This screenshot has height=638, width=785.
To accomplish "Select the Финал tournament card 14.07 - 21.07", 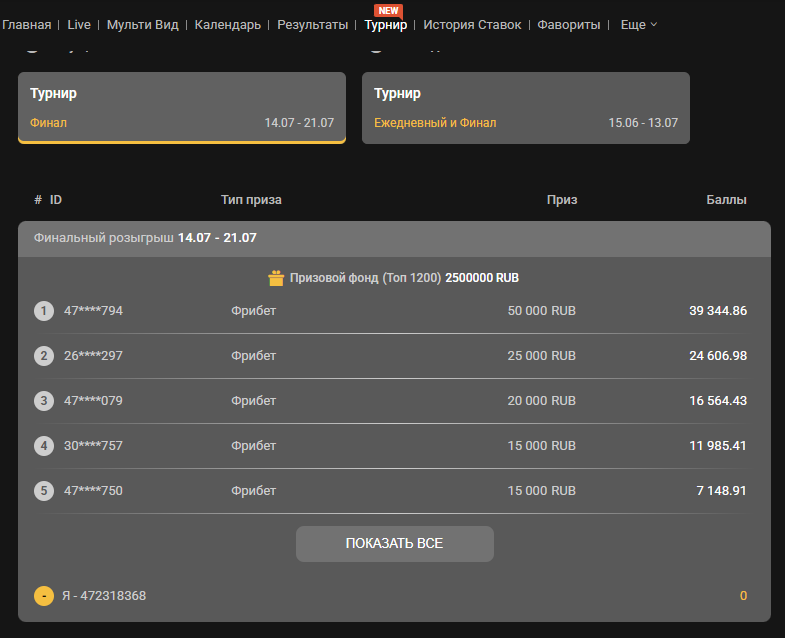I will point(182,108).
